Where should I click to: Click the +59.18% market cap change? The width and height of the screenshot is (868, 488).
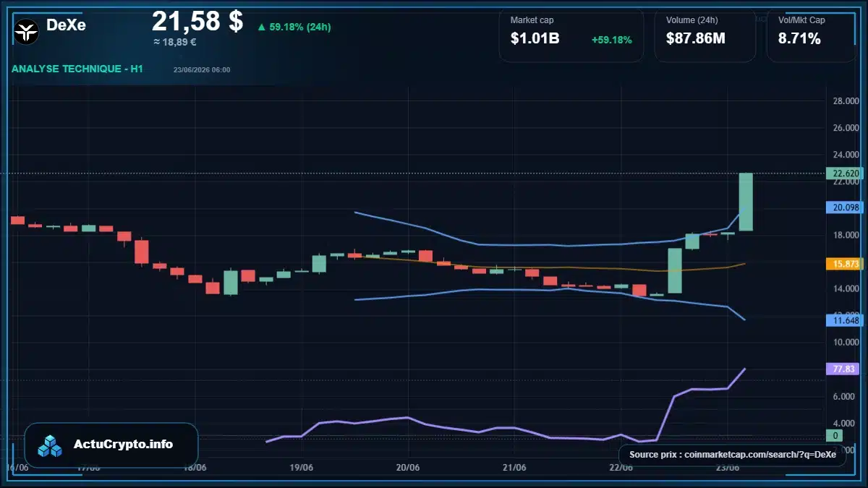[x=611, y=40]
